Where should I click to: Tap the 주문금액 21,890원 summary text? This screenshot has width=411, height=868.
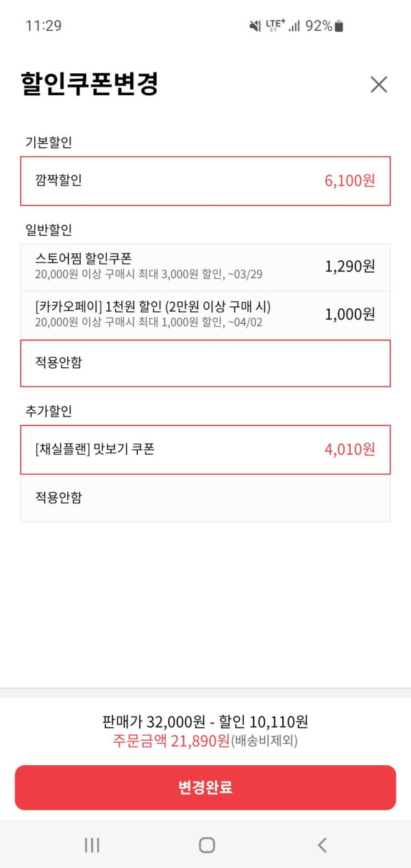tap(172, 741)
